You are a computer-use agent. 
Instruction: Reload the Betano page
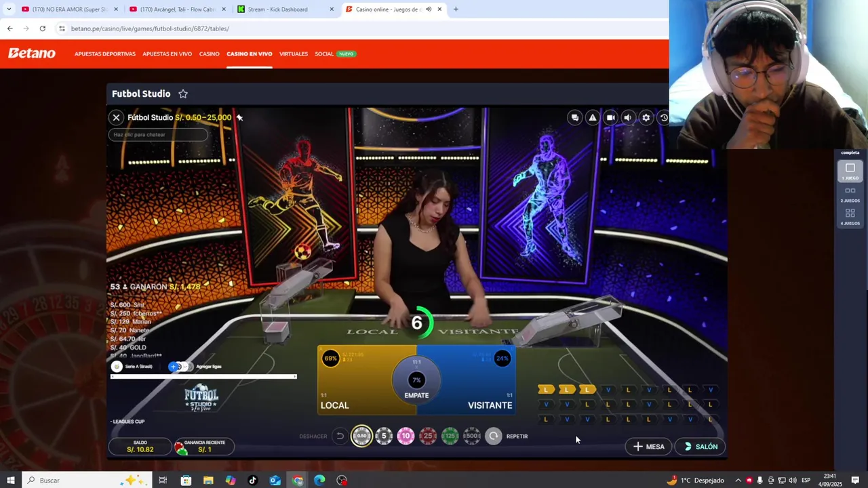click(x=42, y=28)
